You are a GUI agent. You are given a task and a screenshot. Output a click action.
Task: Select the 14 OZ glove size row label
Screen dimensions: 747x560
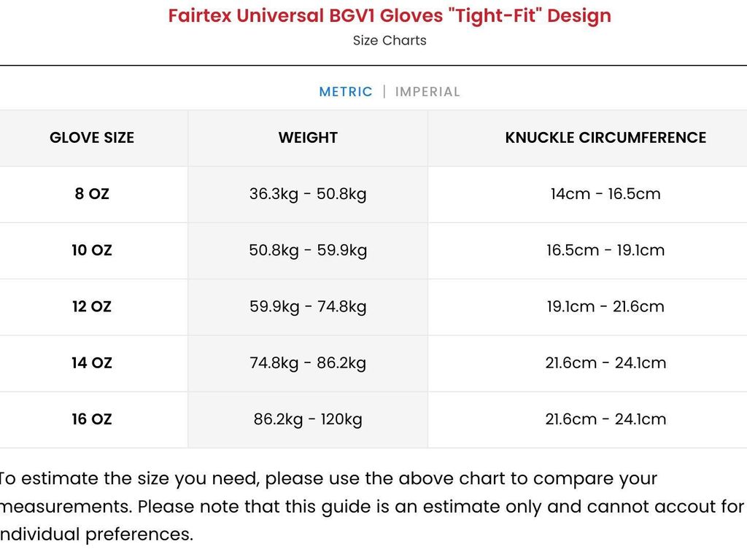pyautogui.click(x=92, y=362)
